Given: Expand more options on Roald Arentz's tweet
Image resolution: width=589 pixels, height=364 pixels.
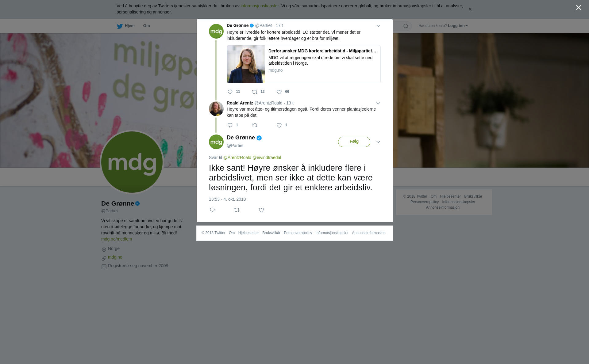Looking at the screenshot, I should click(378, 103).
